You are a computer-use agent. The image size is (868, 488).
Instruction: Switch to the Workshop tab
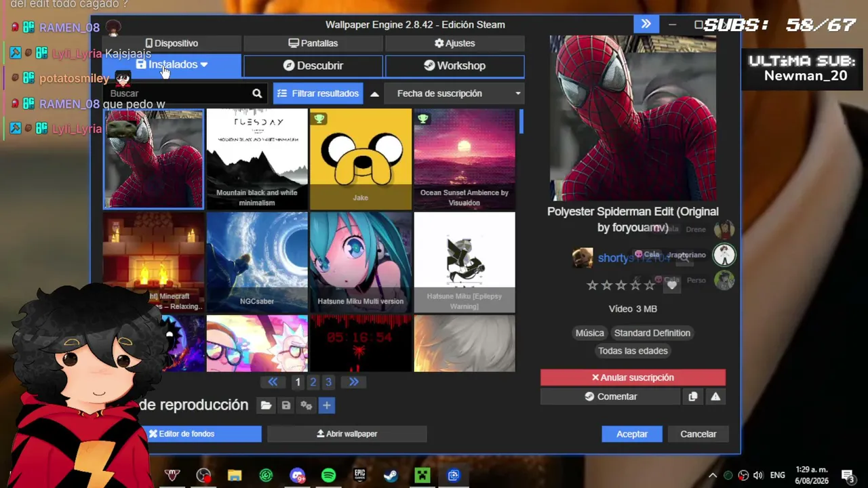[x=454, y=66]
